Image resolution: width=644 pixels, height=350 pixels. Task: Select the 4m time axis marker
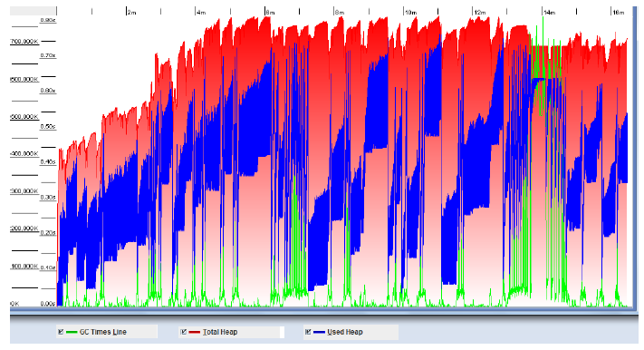[x=201, y=13]
